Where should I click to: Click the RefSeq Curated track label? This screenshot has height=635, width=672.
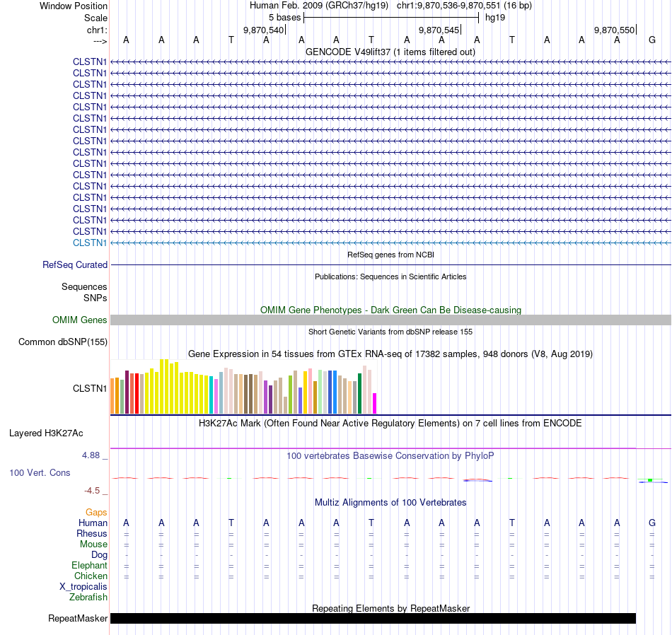coord(75,264)
